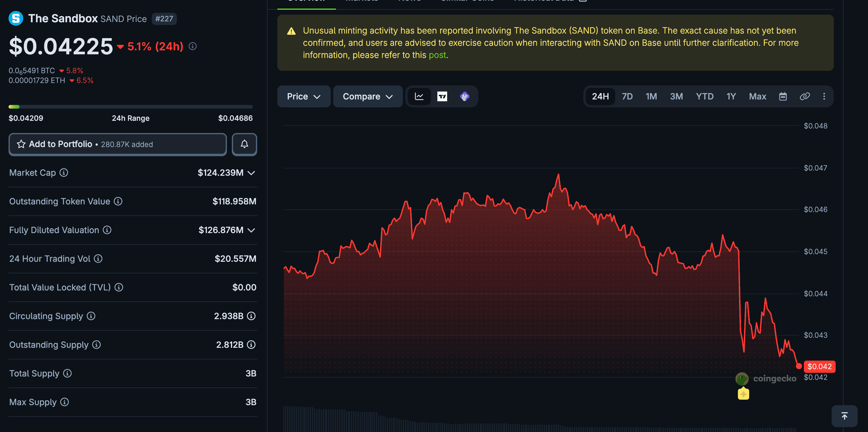
Task: Expand the Market Cap chevron
Action: (251, 173)
